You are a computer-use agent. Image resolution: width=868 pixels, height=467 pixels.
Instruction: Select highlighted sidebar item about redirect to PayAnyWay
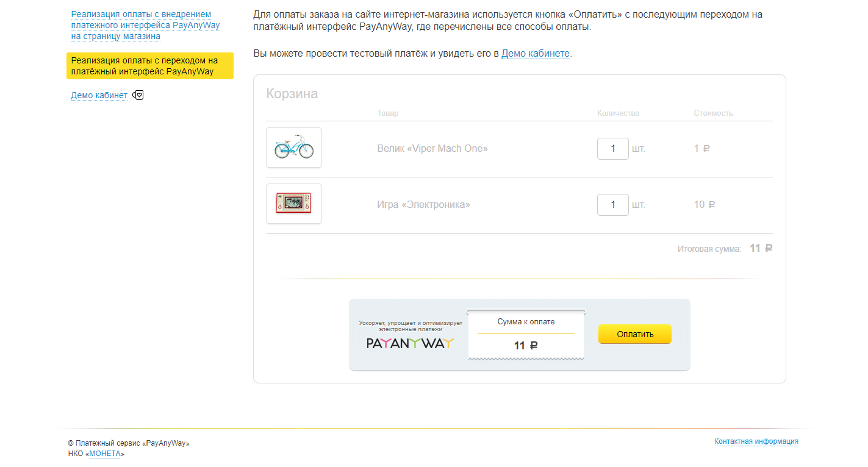click(x=149, y=66)
